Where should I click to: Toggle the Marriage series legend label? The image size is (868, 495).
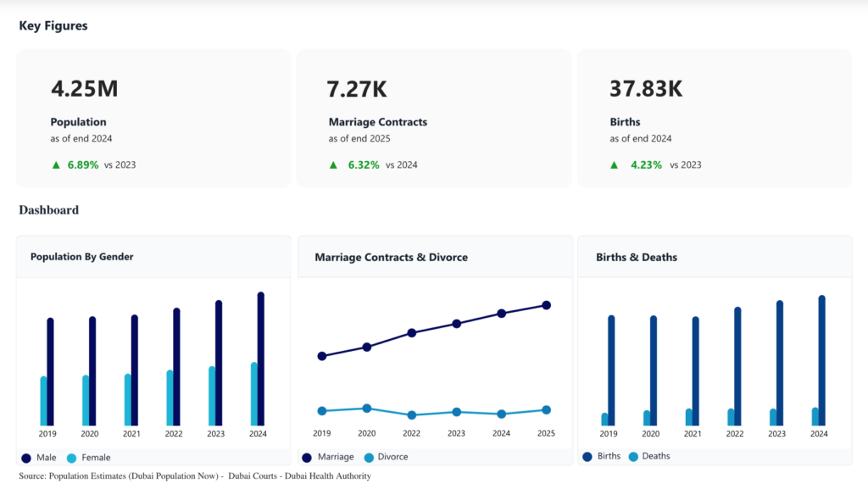pyautogui.click(x=336, y=458)
